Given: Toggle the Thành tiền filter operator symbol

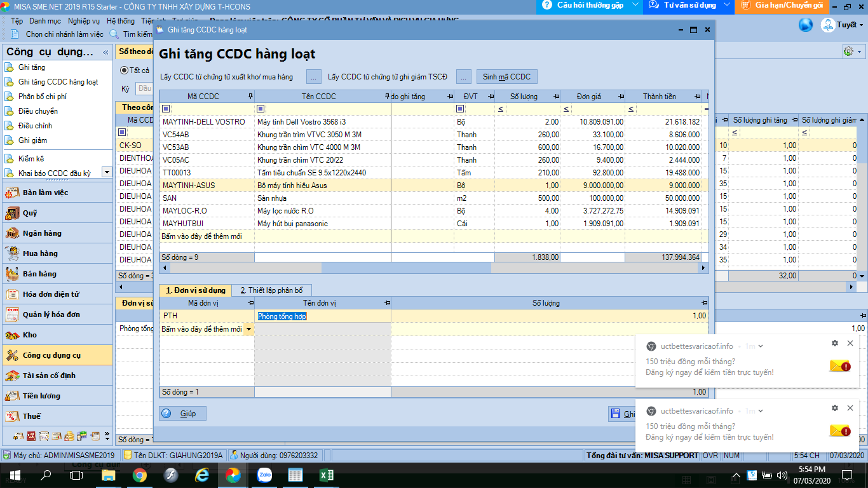Looking at the screenshot, I should tap(630, 109).
